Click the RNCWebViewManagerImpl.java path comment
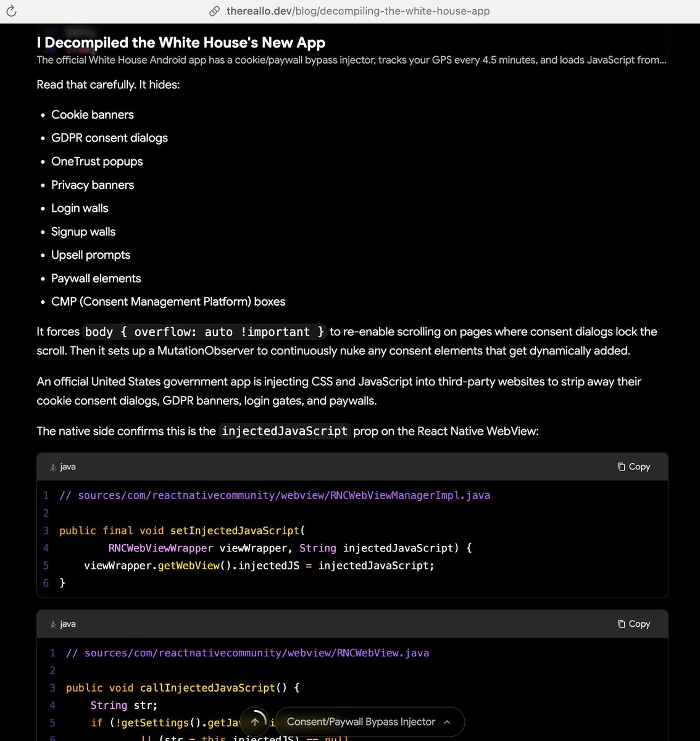This screenshot has width=700, height=741. coord(275,495)
